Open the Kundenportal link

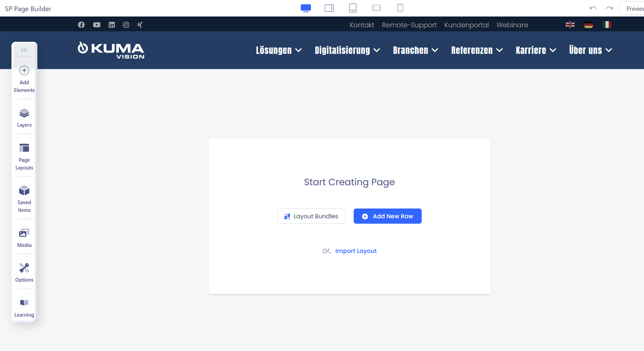tap(466, 25)
